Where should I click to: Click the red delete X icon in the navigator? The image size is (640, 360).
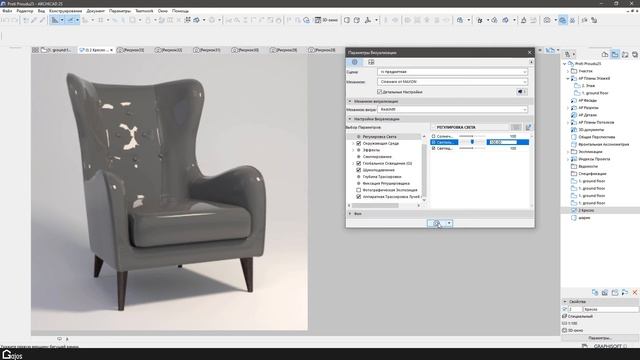click(635, 292)
